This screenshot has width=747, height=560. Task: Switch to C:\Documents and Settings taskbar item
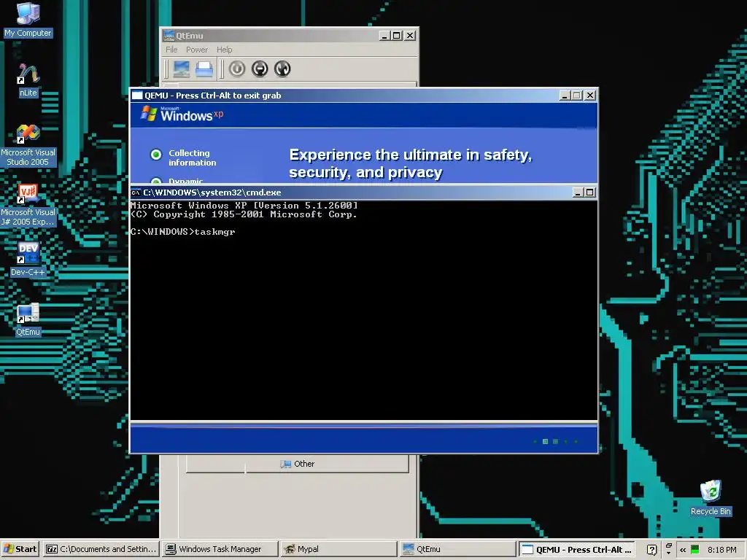click(x=101, y=549)
